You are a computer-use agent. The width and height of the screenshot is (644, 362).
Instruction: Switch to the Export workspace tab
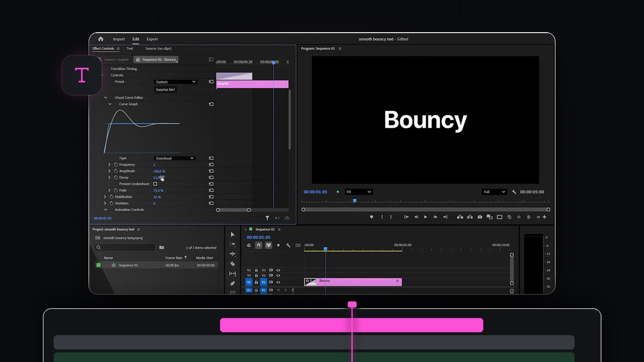click(152, 39)
